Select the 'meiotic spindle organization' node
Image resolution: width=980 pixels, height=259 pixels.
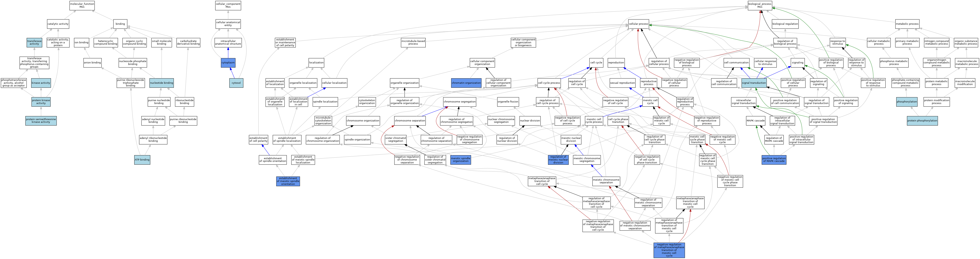[x=460, y=160]
